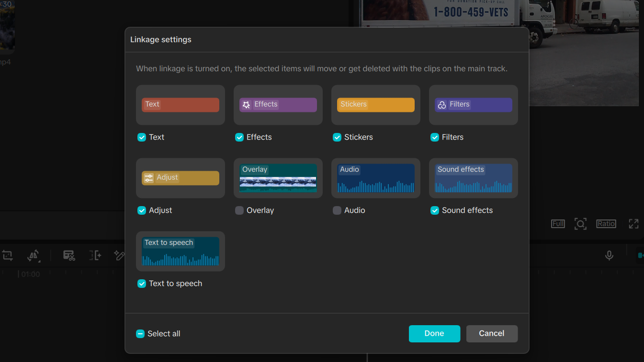Click the Sound effects preview card
Image resolution: width=644 pixels, height=362 pixels.
474,178
